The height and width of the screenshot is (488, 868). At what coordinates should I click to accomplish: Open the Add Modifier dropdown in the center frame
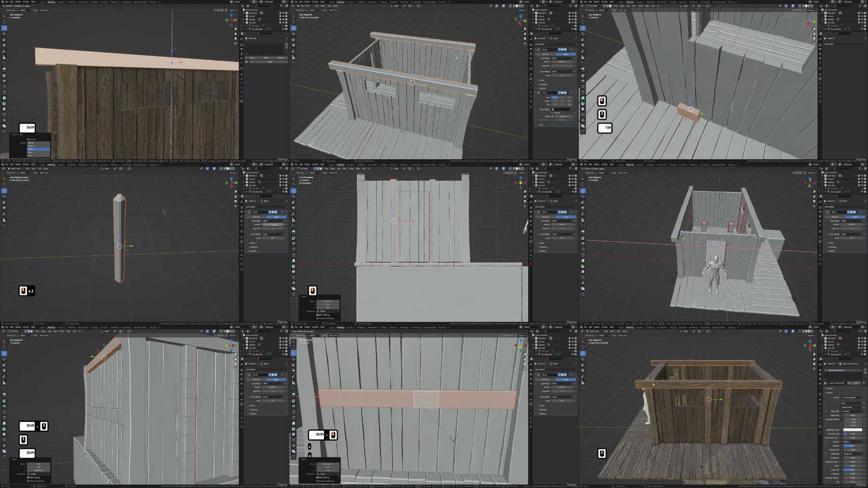555,207
